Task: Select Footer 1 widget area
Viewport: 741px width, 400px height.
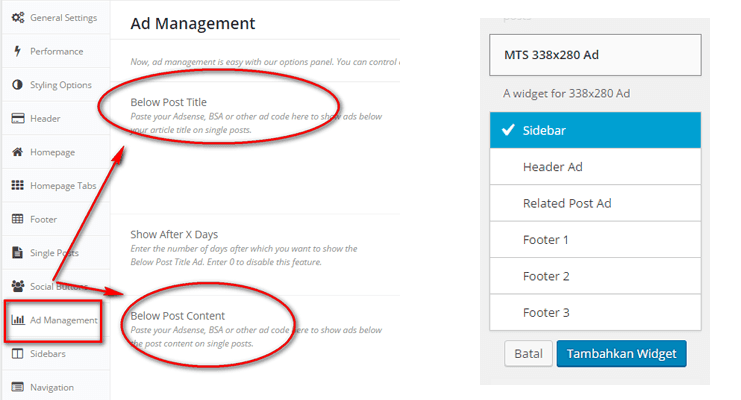Action: click(x=595, y=239)
